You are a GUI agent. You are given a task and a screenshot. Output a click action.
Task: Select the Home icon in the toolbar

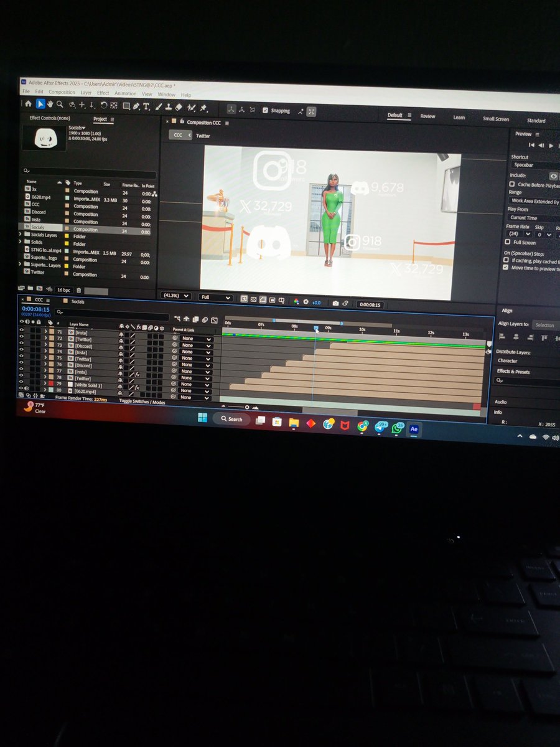coord(28,104)
